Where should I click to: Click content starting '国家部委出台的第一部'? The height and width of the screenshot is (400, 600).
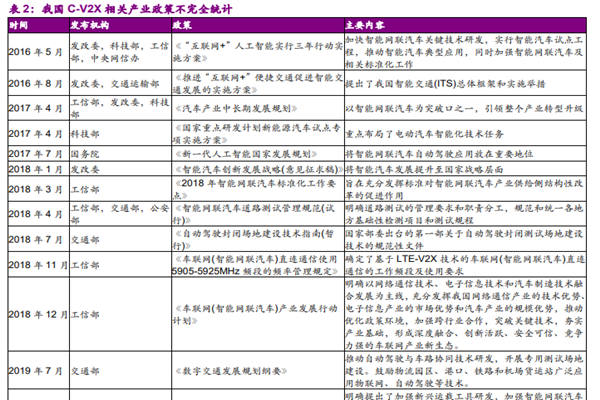pos(465,240)
